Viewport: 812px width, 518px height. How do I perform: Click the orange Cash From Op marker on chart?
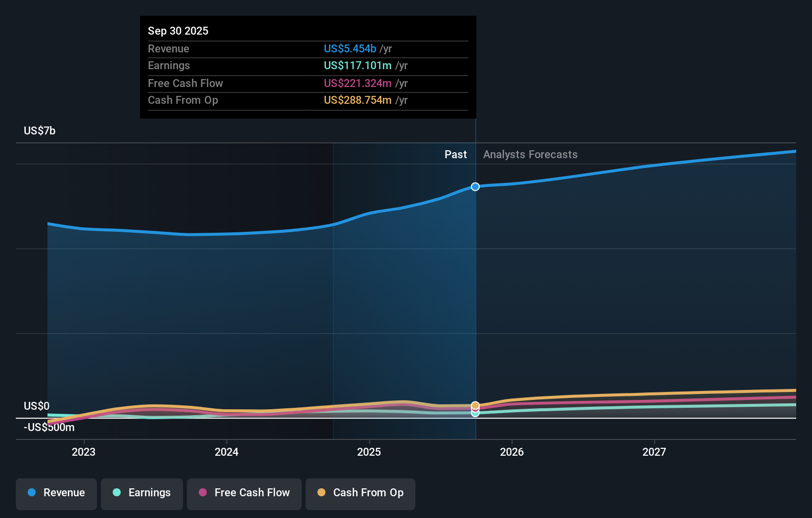(475, 405)
